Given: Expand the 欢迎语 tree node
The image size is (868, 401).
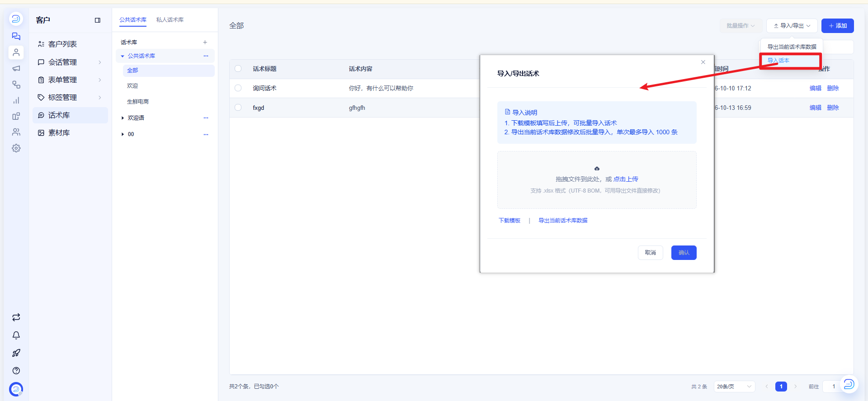Looking at the screenshot, I should pyautogui.click(x=123, y=118).
